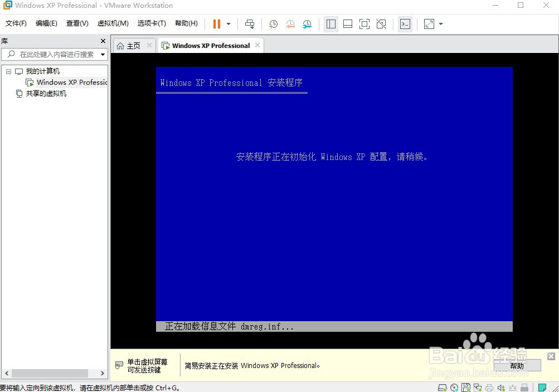This screenshot has height=392, width=559.
Task: Click the floppy drive status icon
Action: [x=465, y=388]
